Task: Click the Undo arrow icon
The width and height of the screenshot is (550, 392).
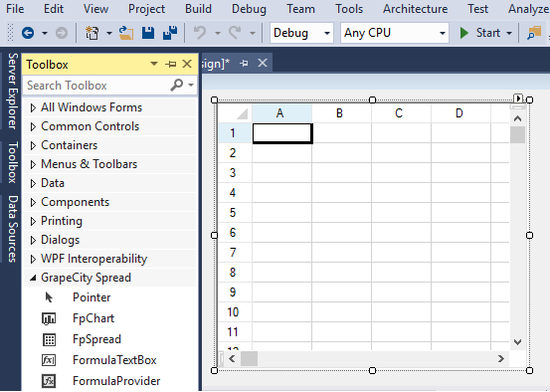Action: pyautogui.click(x=200, y=33)
